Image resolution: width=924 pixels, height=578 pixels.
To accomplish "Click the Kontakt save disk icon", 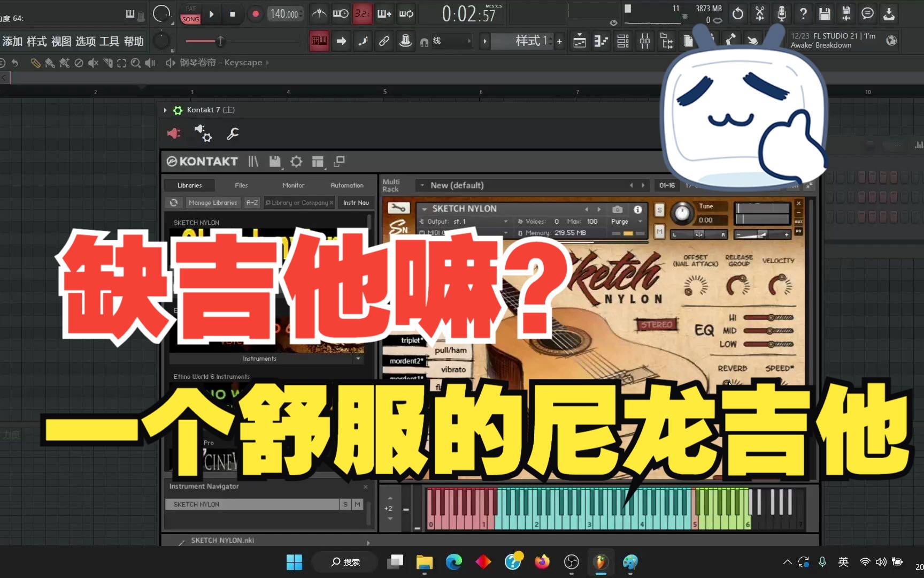I will (275, 161).
